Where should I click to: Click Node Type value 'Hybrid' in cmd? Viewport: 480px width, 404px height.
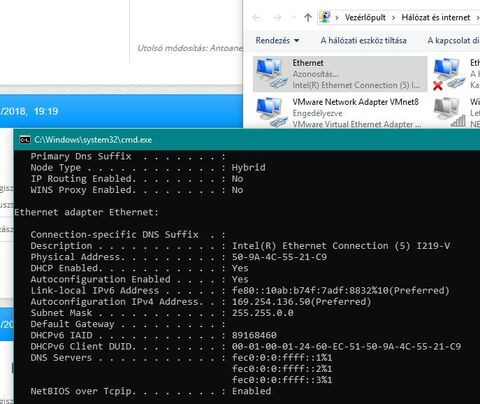[x=249, y=167]
